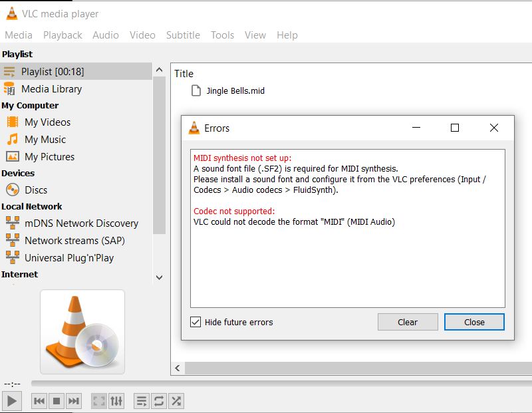This screenshot has height=413, width=532.
Task: Close Errors dialog with X button
Action: click(x=494, y=128)
